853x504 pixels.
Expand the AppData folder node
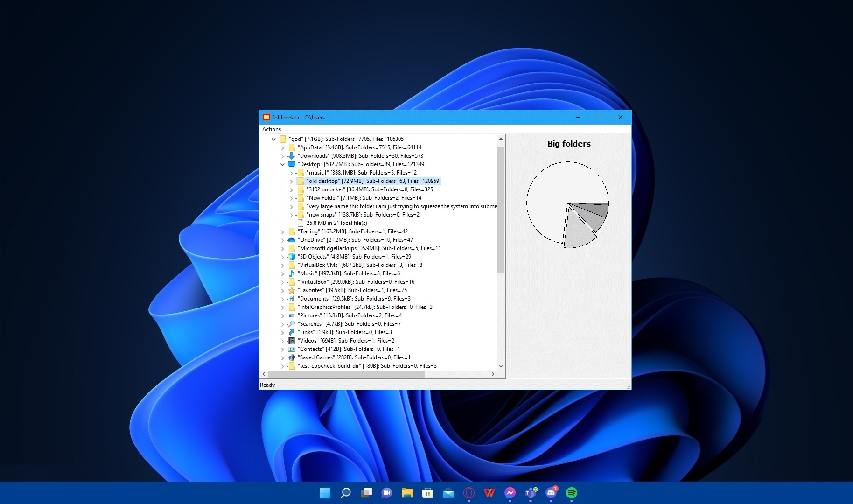(282, 147)
